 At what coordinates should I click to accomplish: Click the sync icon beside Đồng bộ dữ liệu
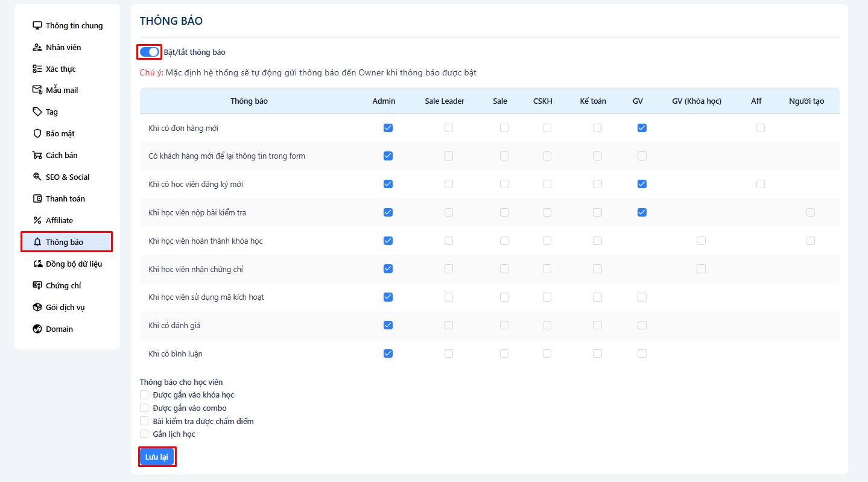click(37, 264)
